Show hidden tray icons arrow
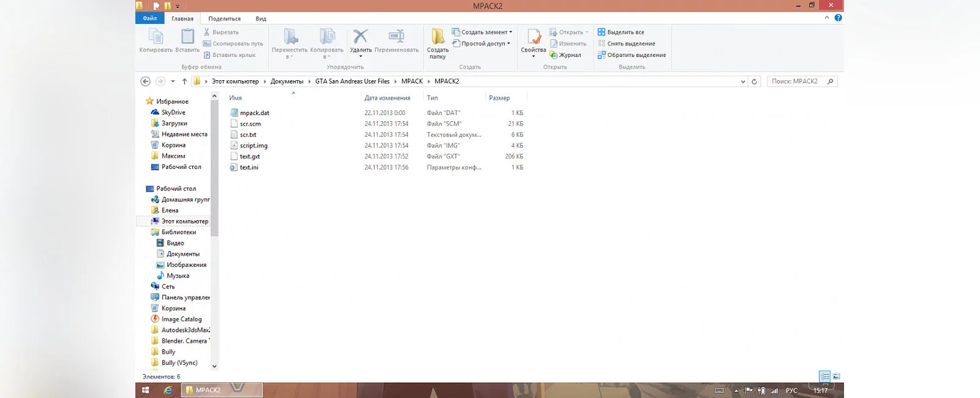 [x=736, y=391]
